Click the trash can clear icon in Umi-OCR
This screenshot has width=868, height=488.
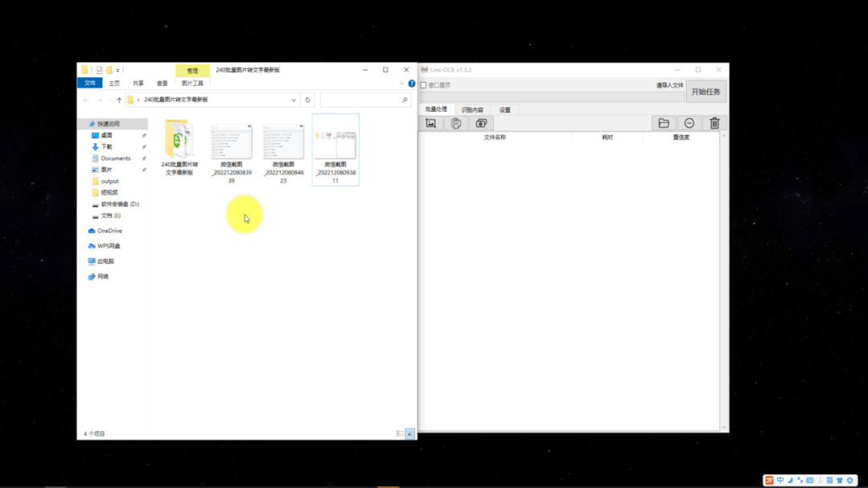[714, 123]
